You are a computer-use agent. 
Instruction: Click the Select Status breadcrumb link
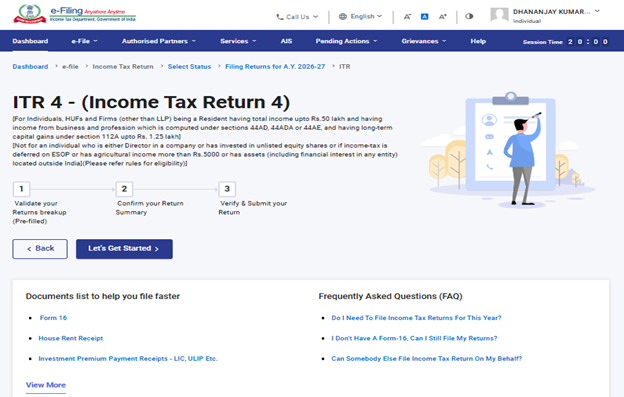click(189, 66)
